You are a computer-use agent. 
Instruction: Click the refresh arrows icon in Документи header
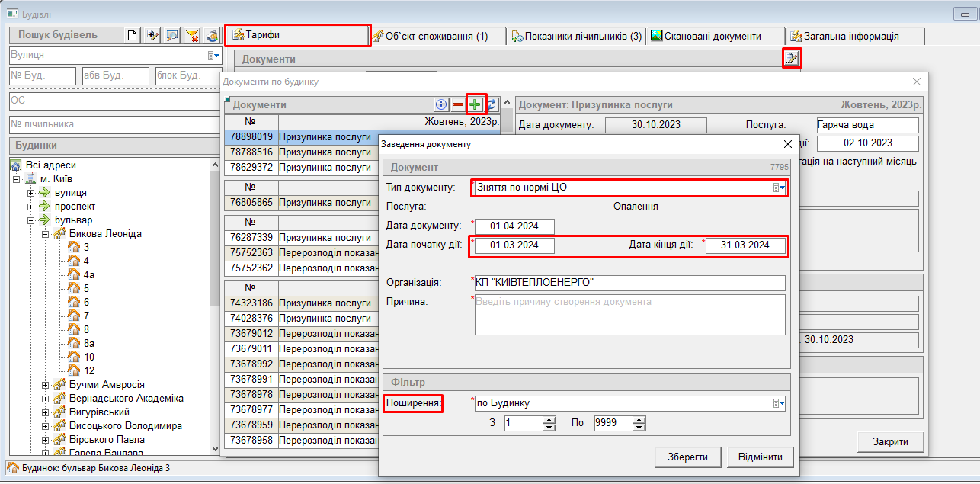click(492, 104)
